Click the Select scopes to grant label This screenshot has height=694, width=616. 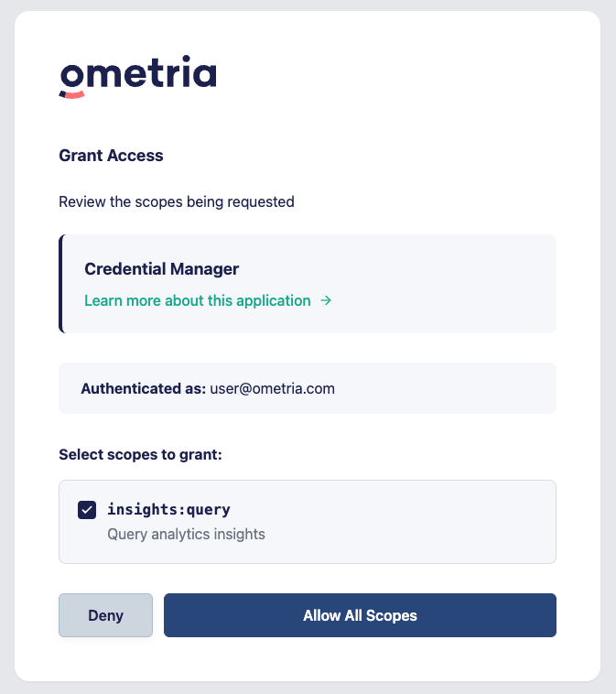[140, 454]
